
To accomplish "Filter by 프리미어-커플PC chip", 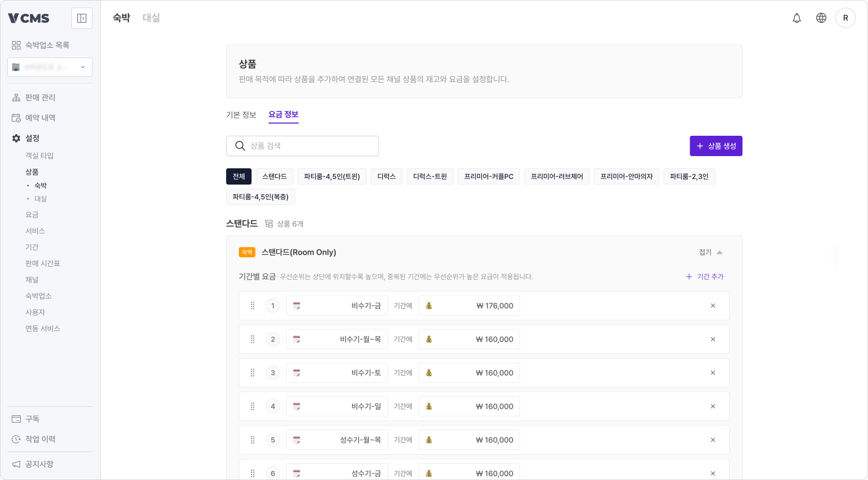I will point(489,176).
